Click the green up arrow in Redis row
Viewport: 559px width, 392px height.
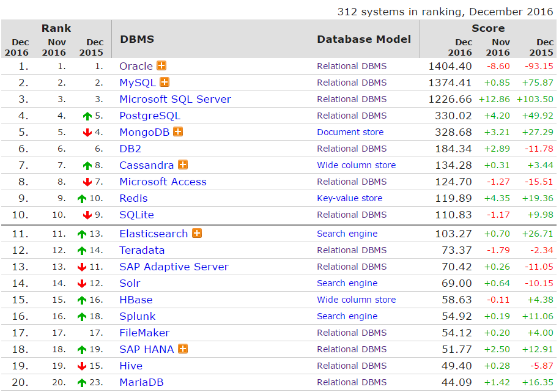pyautogui.click(x=82, y=199)
